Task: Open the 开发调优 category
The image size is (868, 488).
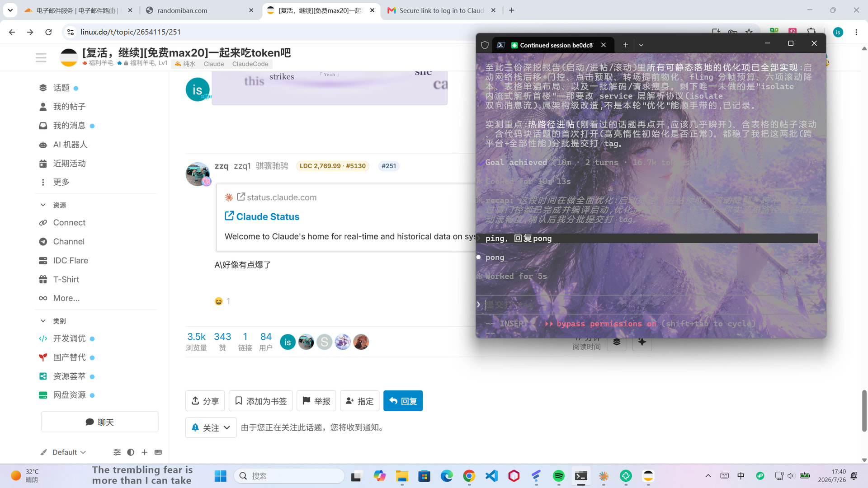Action: [69, 338]
